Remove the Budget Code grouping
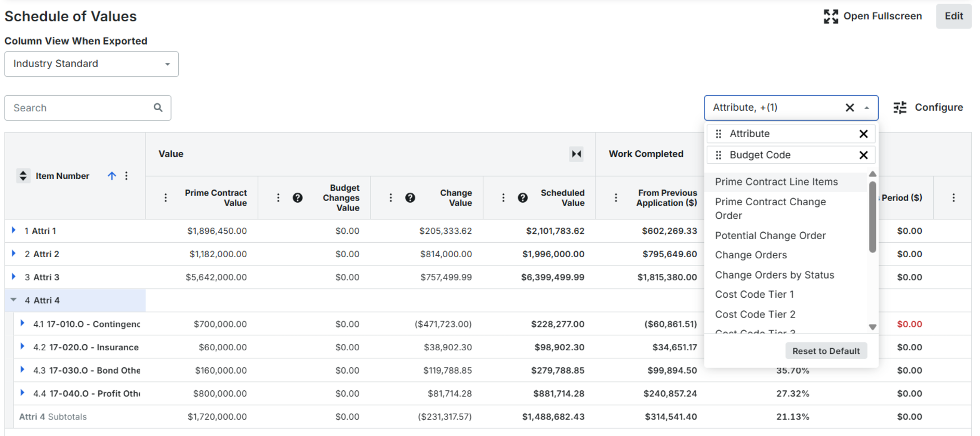The height and width of the screenshot is (436, 980). (864, 155)
